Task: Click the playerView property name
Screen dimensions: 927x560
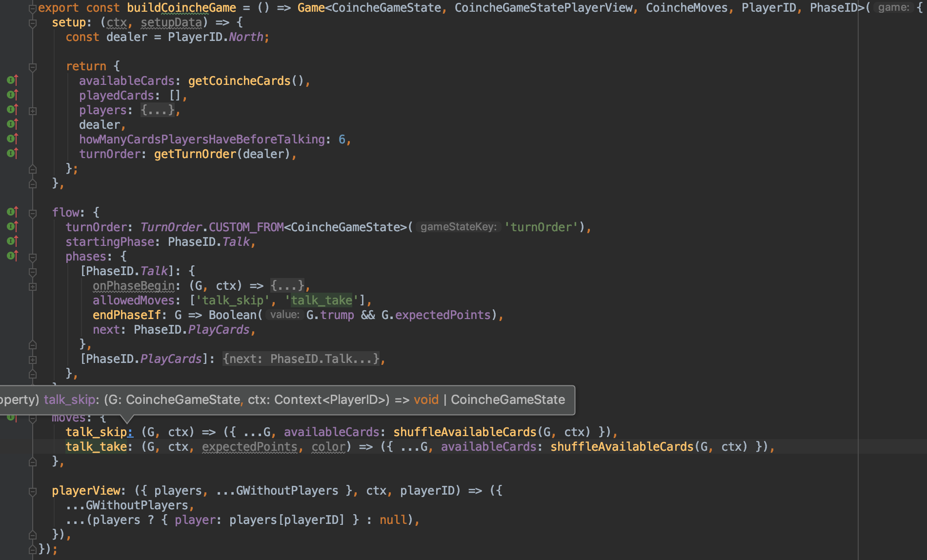Action: click(x=86, y=491)
